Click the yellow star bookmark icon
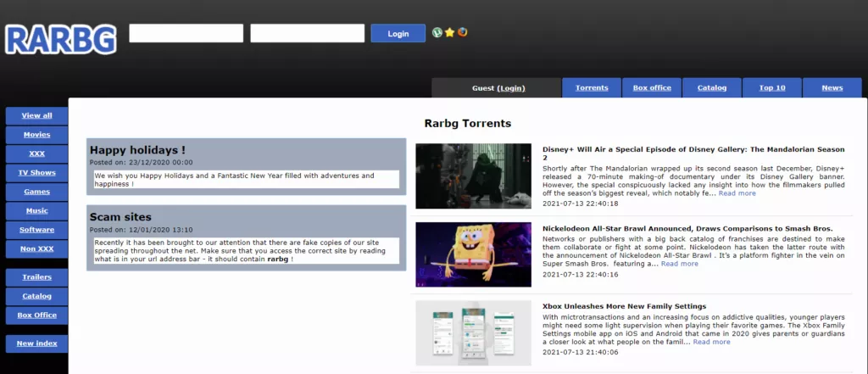The image size is (868, 374). [449, 33]
